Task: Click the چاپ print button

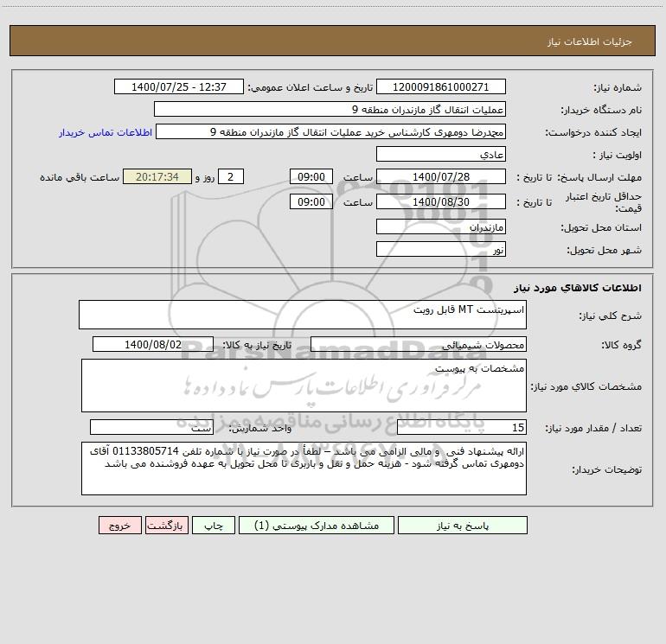Action: pos(214,526)
